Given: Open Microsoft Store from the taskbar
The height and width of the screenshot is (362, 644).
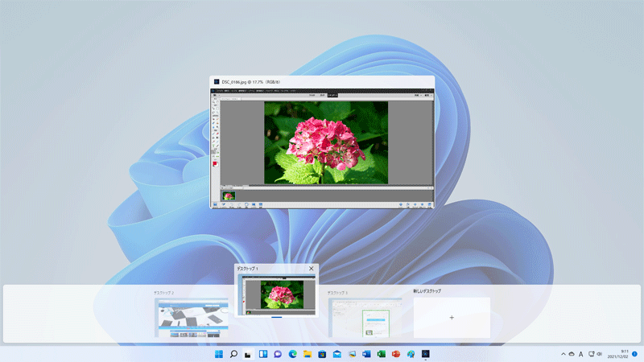Looking at the screenshot, I should [322, 354].
